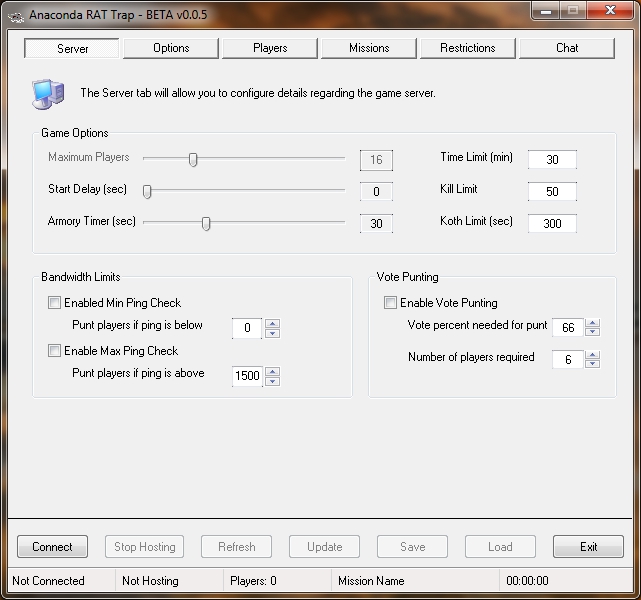Image resolution: width=641 pixels, height=600 pixels.
Task: Click the Maximum Players slider handle
Action: (x=193, y=159)
